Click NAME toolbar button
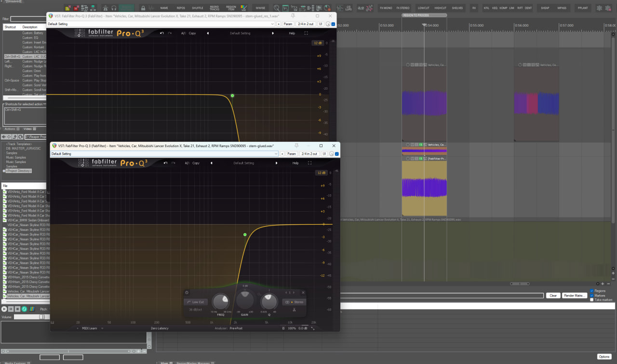 pos(164,8)
